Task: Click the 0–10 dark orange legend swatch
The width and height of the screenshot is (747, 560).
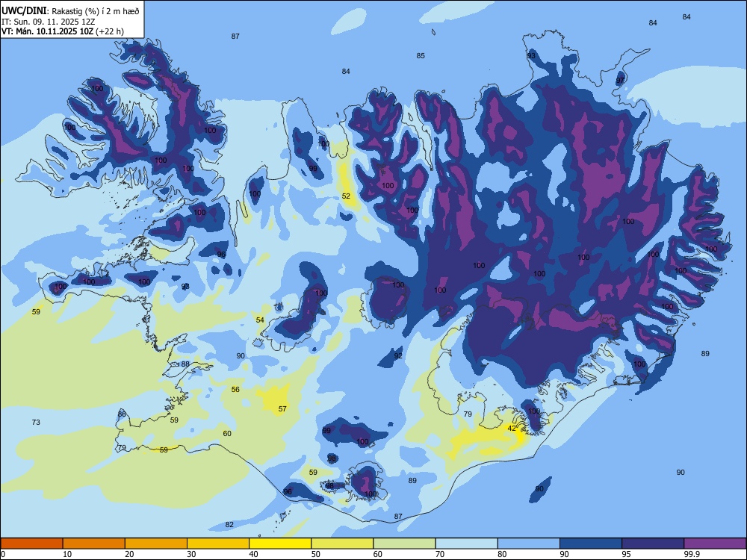Action: click(31, 544)
